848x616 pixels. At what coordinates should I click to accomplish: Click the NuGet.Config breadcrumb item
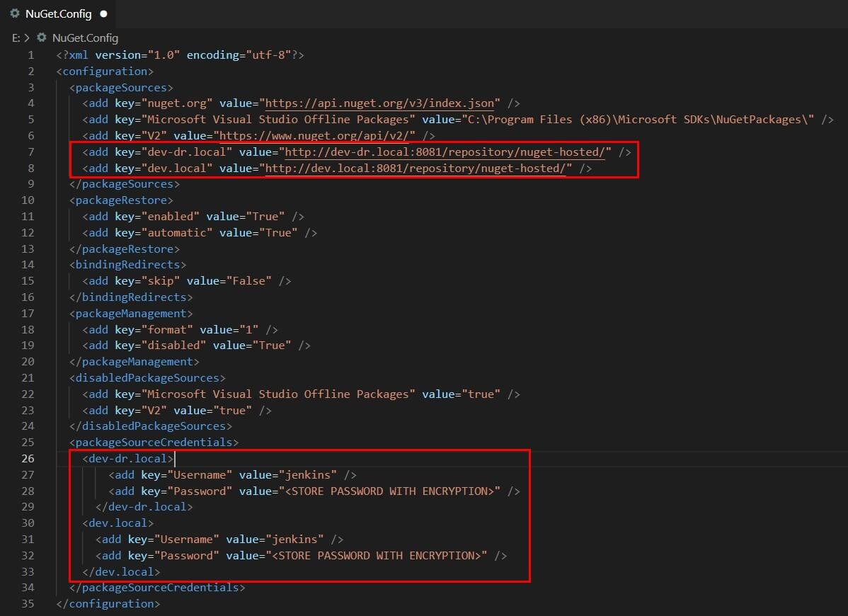[84, 38]
